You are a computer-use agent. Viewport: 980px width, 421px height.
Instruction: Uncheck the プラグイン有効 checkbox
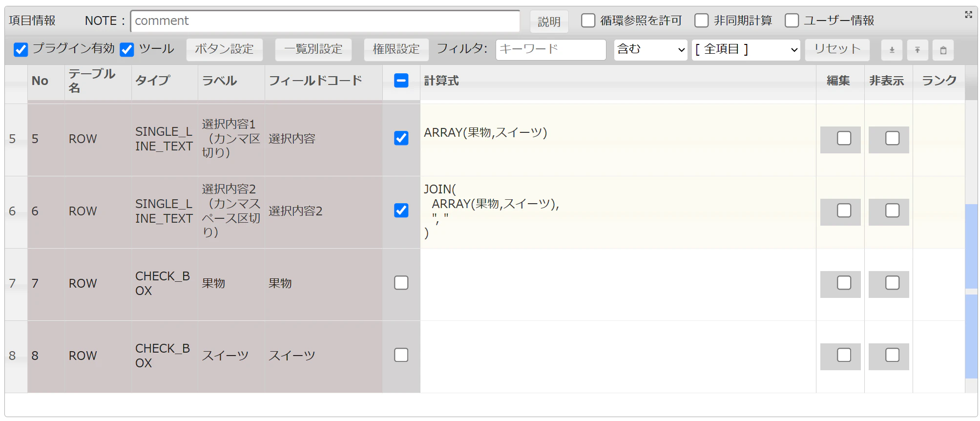(21, 49)
